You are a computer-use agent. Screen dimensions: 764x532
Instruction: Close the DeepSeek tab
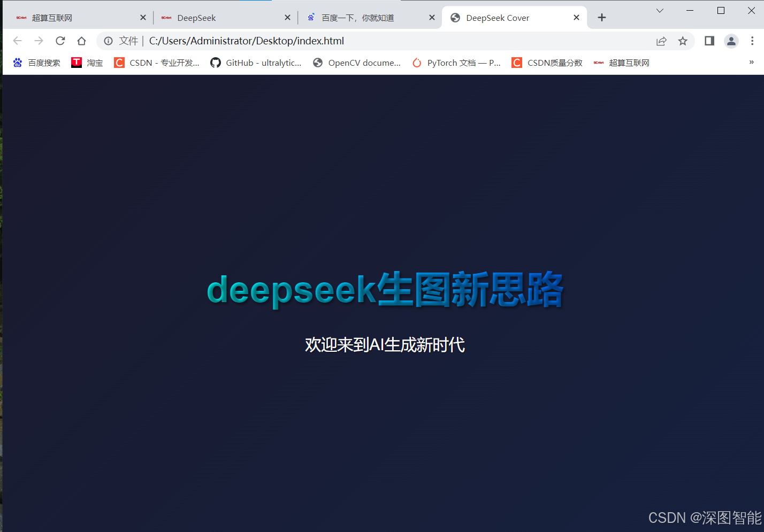287,18
